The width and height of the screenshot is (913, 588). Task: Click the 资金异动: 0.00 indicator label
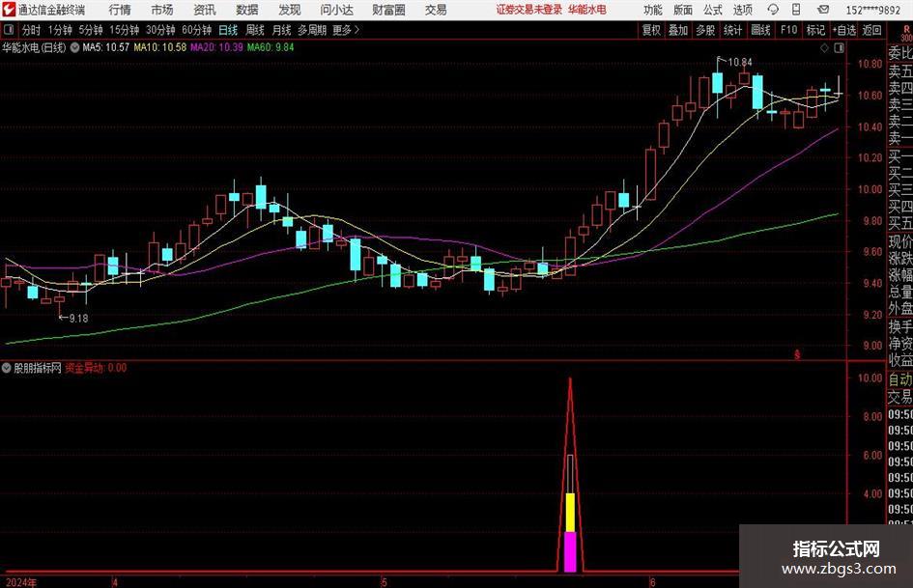pos(96,368)
